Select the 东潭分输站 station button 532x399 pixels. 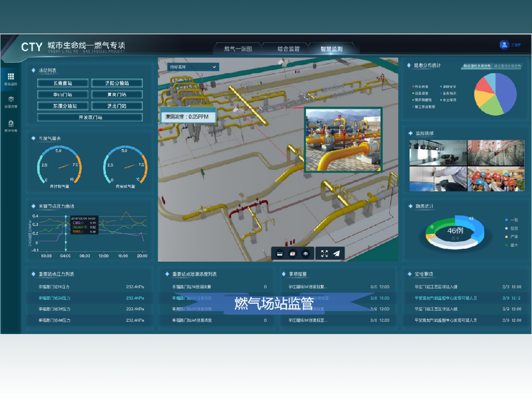pyautogui.click(x=62, y=106)
